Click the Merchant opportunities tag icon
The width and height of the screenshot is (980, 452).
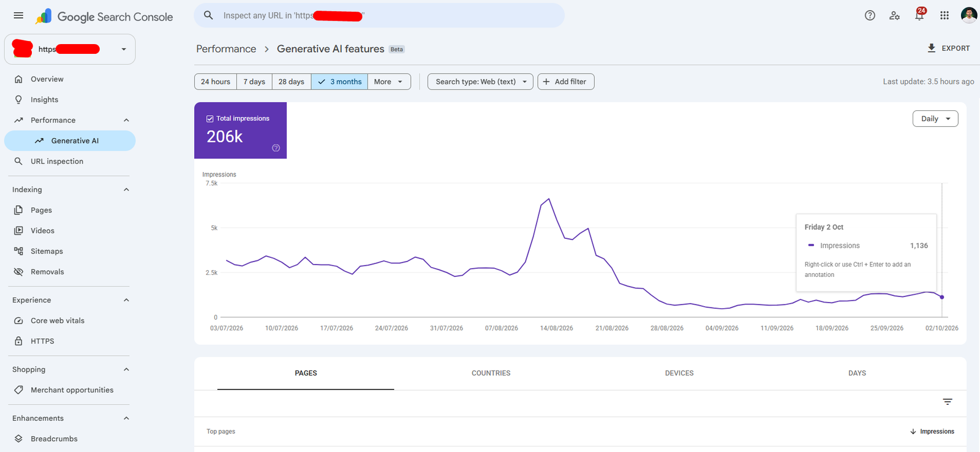18,390
